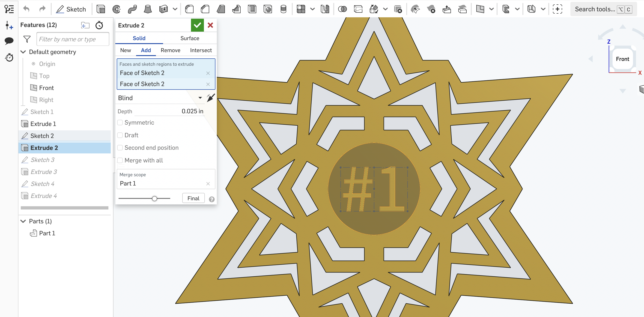Viewport: 644px width, 317px height.
Task: Collapse the Default geometry group
Action: (23, 52)
